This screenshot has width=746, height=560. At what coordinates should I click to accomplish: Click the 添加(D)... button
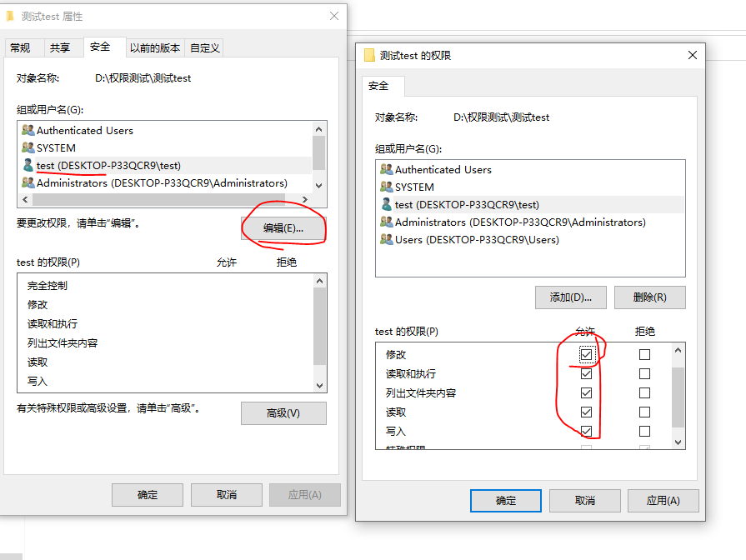[570, 297]
